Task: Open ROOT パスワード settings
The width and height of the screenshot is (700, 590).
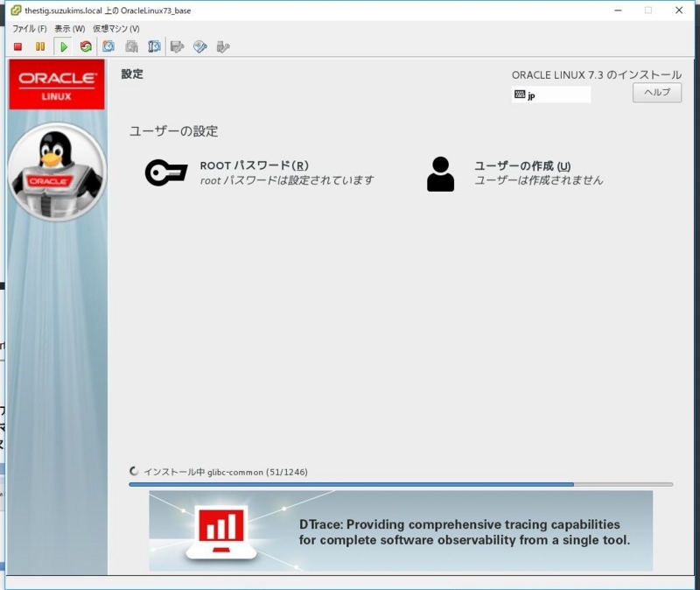Action: coord(260,172)
